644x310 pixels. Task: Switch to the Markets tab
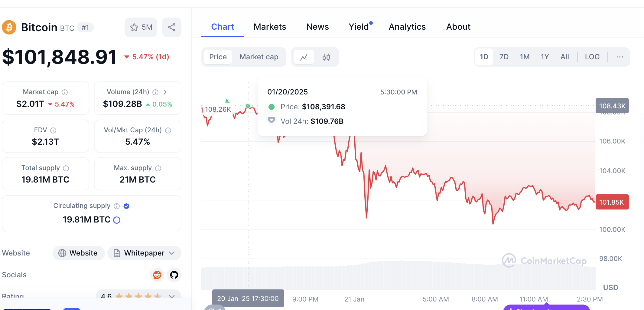270,27
